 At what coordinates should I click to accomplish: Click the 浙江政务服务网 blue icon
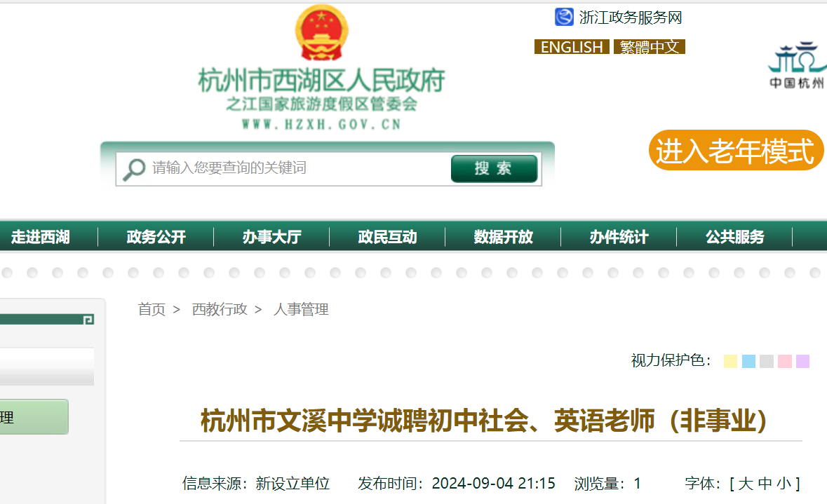pyautogui.click(x=564, y=17)
